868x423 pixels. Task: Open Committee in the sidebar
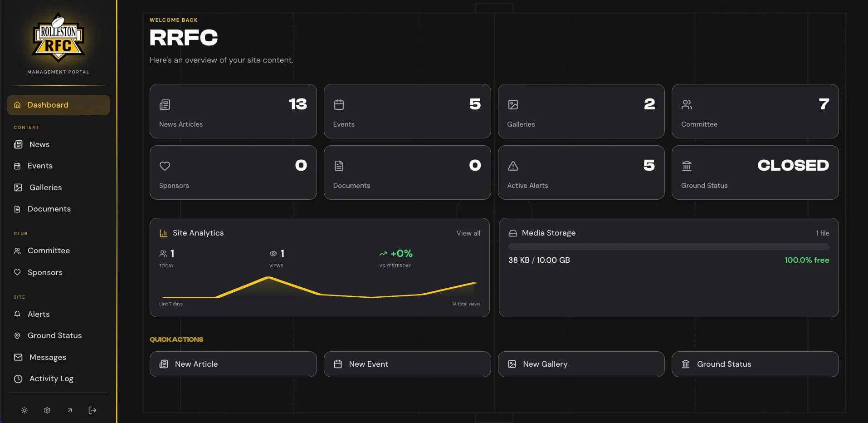pos(59,251)
